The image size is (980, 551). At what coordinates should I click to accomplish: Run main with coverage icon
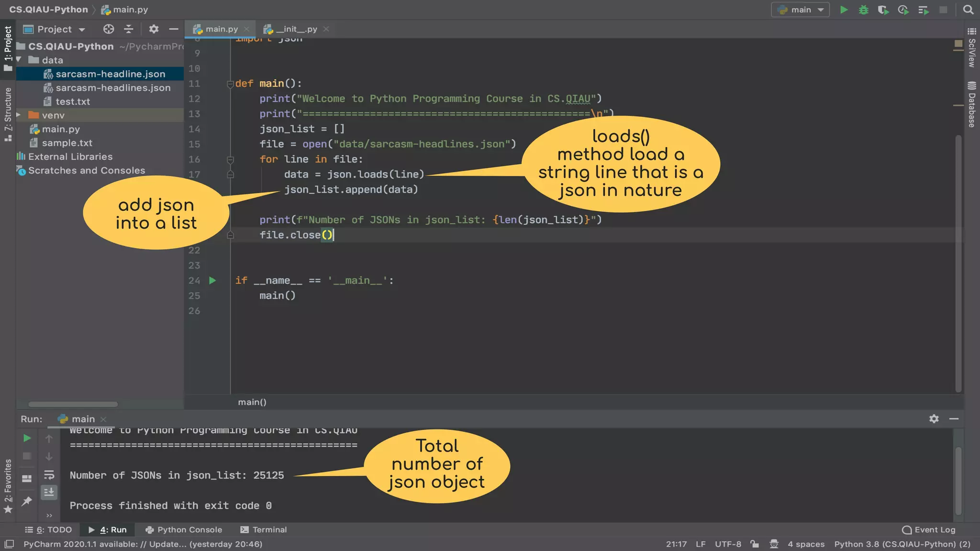pyautogui.click(x=883, y=10)
